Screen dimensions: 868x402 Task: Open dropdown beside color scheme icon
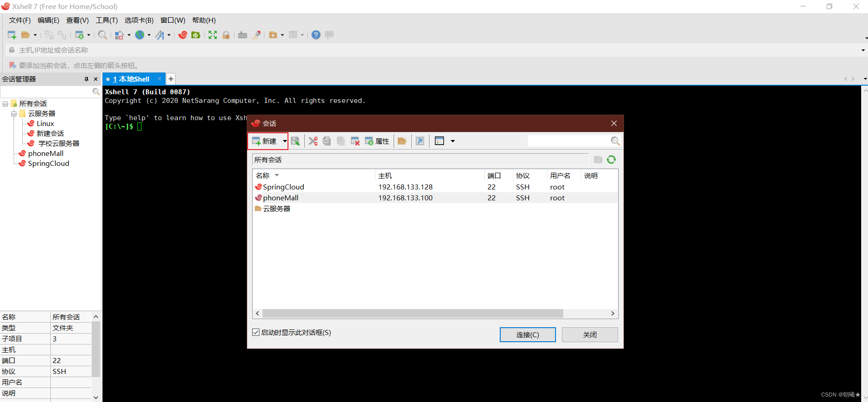click(x=129, y=35)
